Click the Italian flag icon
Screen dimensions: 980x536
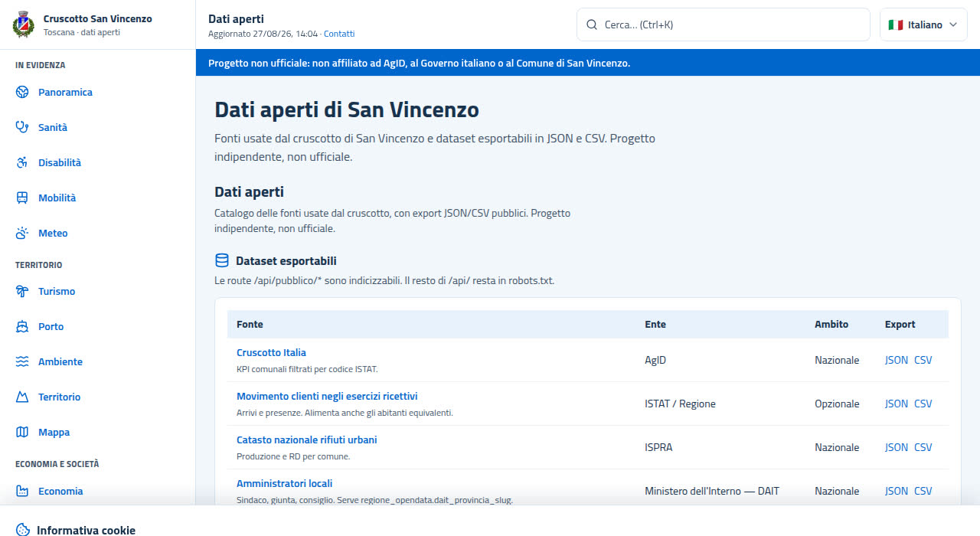tap(896, 25)
